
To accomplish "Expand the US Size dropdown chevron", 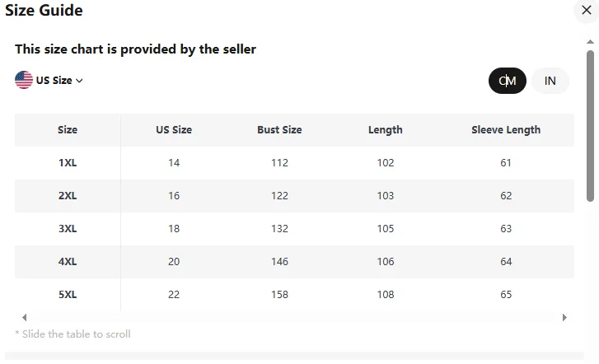I will tap(80, 81).
